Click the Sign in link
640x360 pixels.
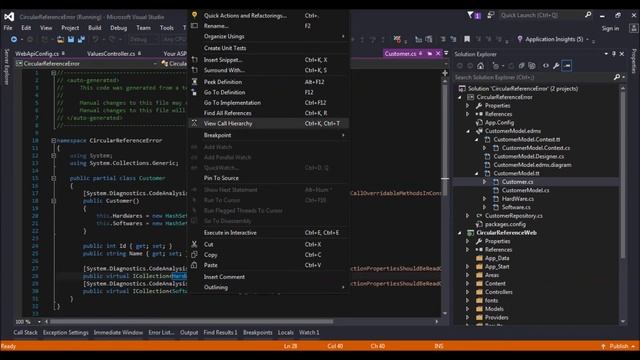[x=610, y=28]
